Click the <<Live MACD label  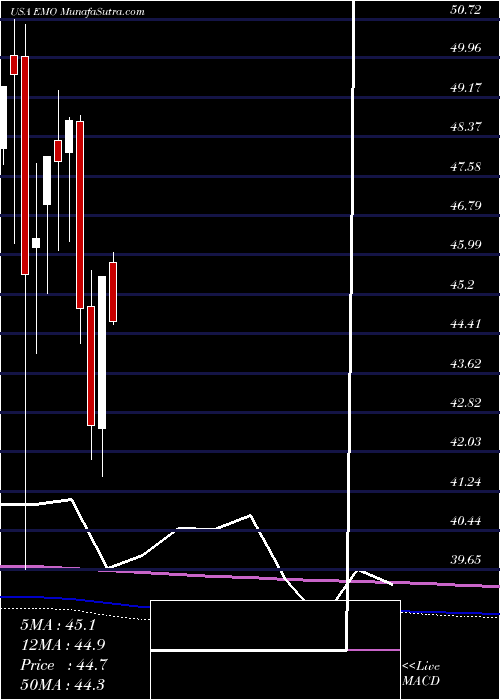tap(421, 674)
